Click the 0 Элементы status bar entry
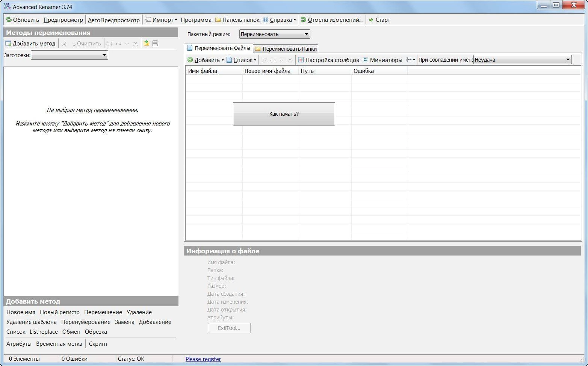 [24, 359]
